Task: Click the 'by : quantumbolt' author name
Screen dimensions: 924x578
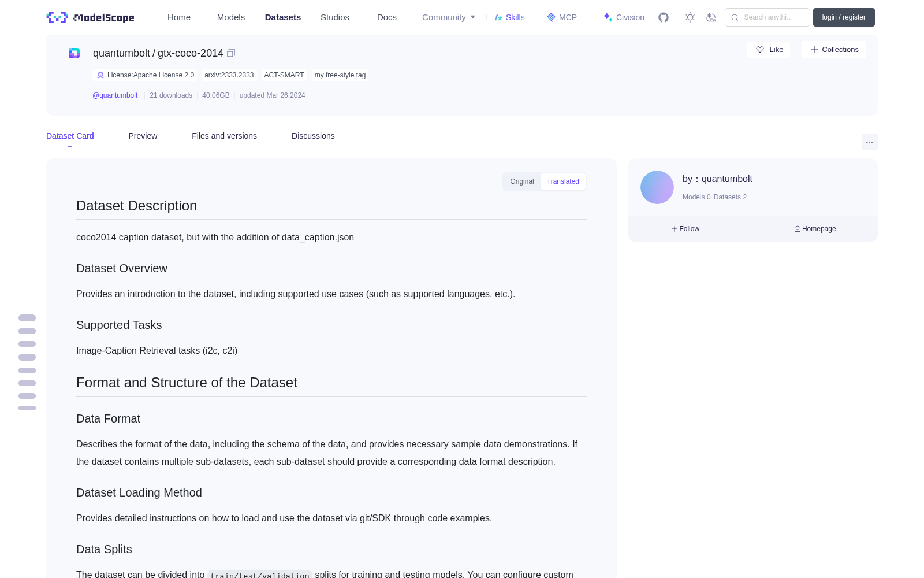Action: pyautogui.click(x=717, y=179)
